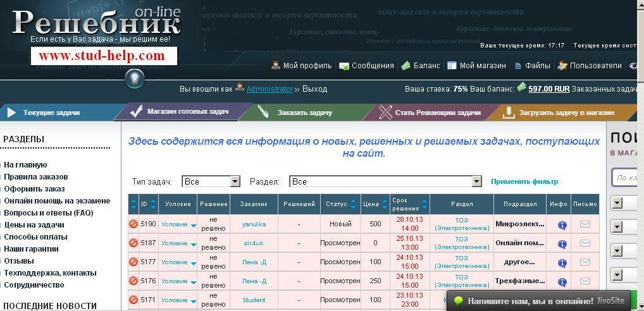Click the red block icon for task 5176
The image size is (644, 311).
133,281
